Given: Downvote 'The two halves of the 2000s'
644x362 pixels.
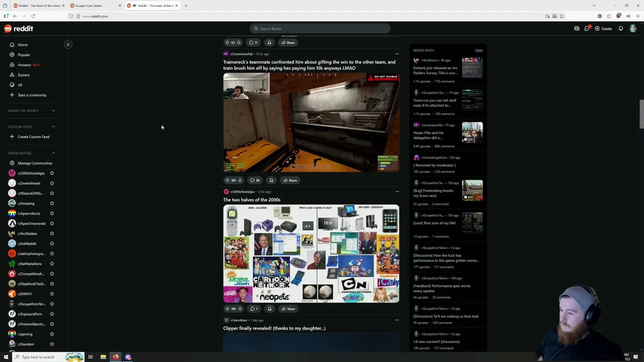Looking at the screenshot, I should (x=239, y=309).
